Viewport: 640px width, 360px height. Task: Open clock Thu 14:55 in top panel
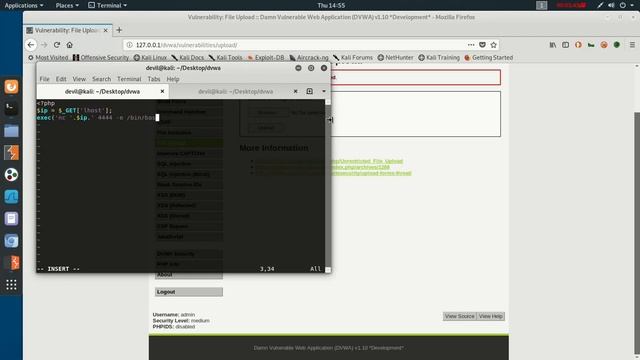pos(331,5)
